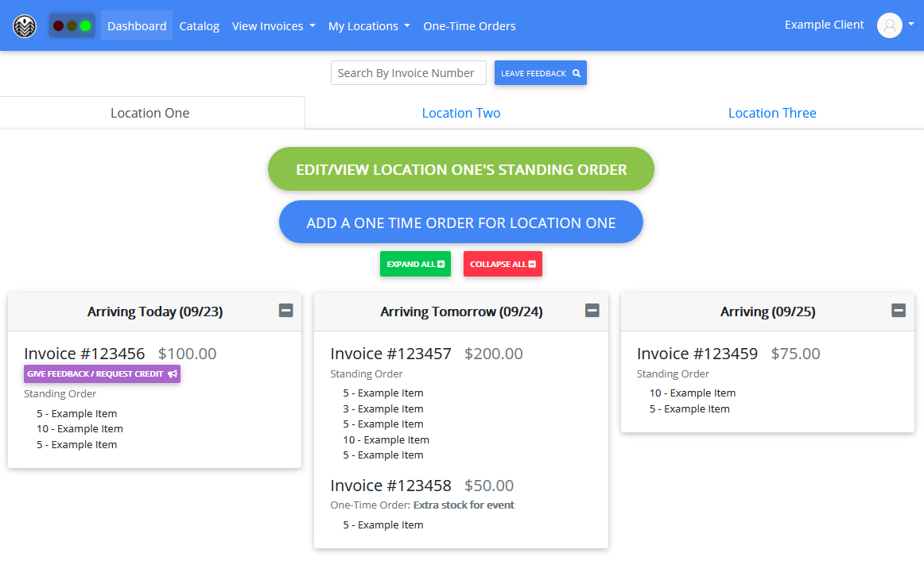
Task: Collapse the Arriving Today (09/23) panel
Action: click(x=285, y=311)
